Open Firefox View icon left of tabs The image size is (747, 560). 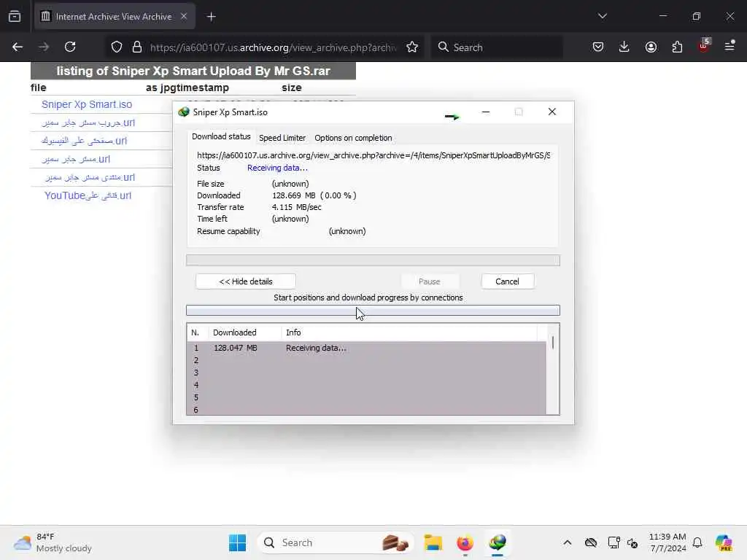[15, 16]
